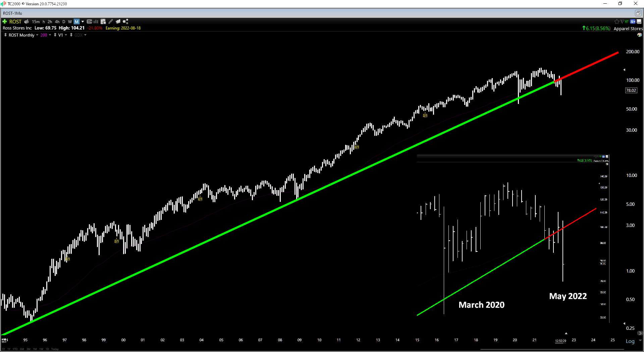
Task: Click the Apparel Stores industry label
Action: click(x=628, y=28)
